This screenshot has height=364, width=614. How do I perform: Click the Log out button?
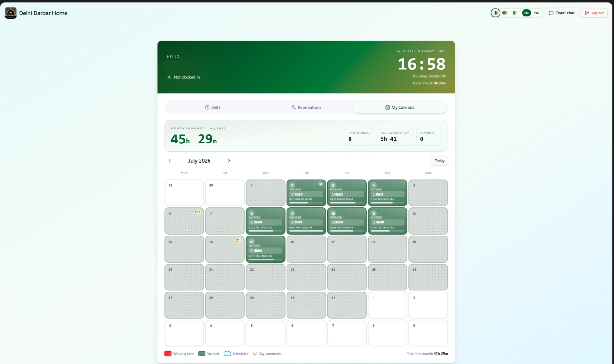pyautogui.click(x=594, y=13)
